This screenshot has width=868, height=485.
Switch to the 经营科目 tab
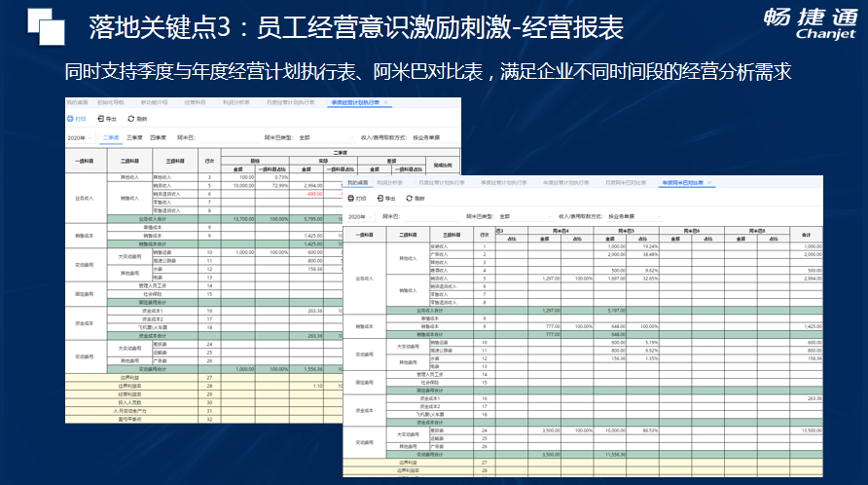point(195,102)
